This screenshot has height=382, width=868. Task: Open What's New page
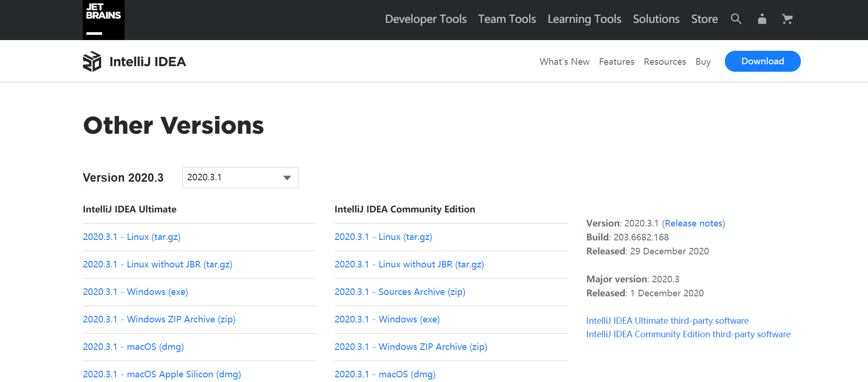pos(565,61)
